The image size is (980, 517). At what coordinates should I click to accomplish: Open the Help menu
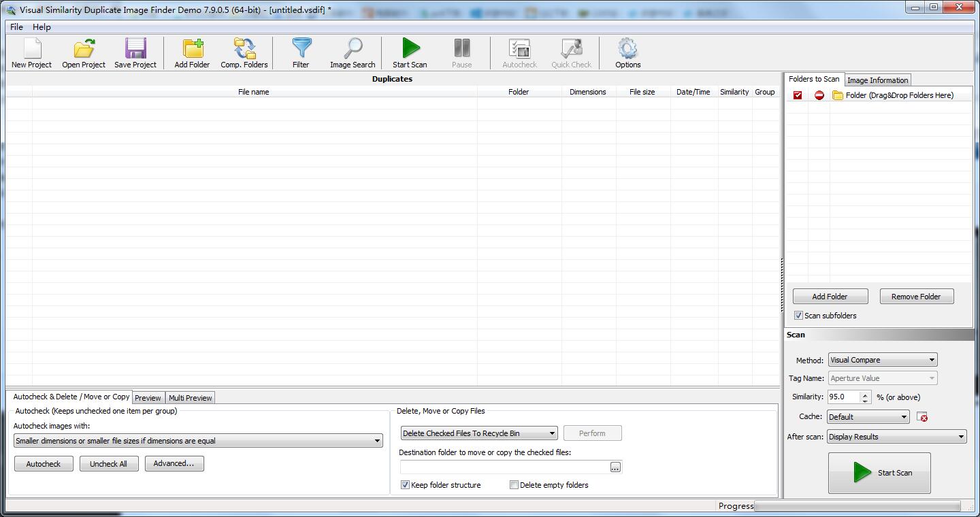pos(42,27)
